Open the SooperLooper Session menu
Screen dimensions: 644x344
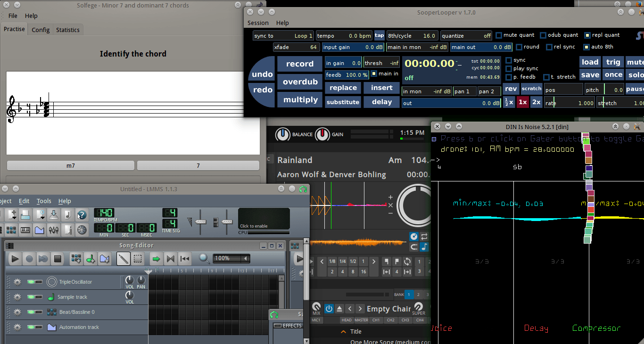pos(258,23)
